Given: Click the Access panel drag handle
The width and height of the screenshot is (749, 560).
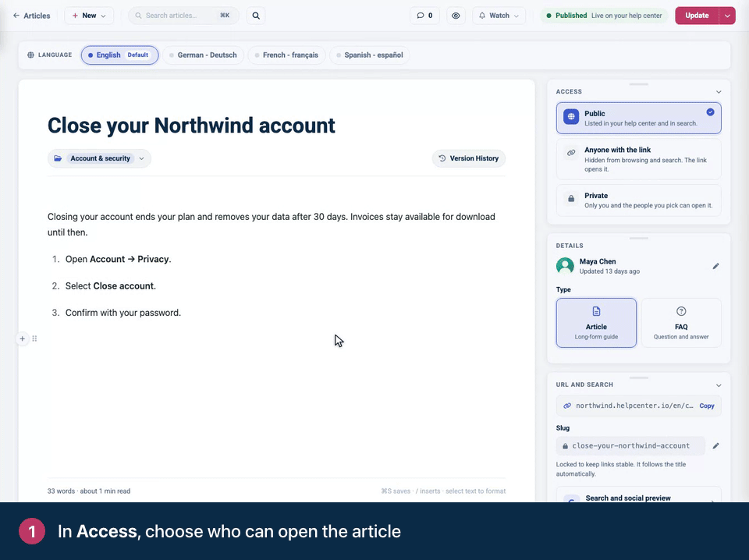Looking at the screenshot, I should 639,84.
